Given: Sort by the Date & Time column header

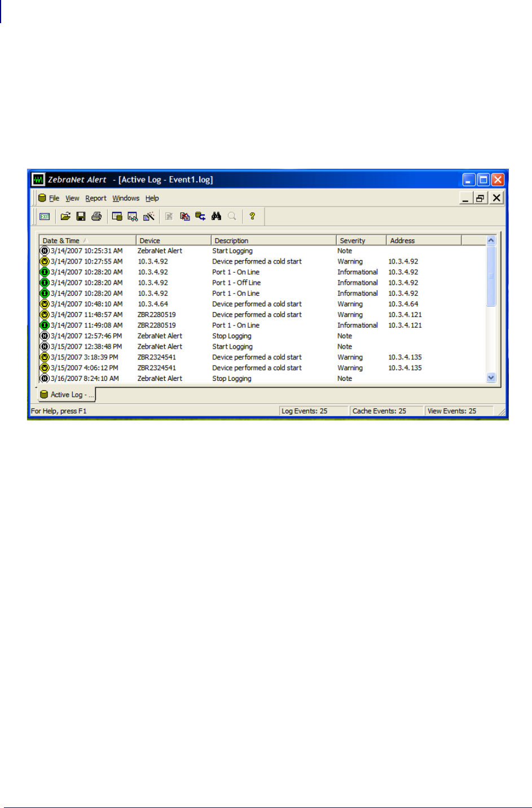Looking at the screenshot, I should coord(87,240).
